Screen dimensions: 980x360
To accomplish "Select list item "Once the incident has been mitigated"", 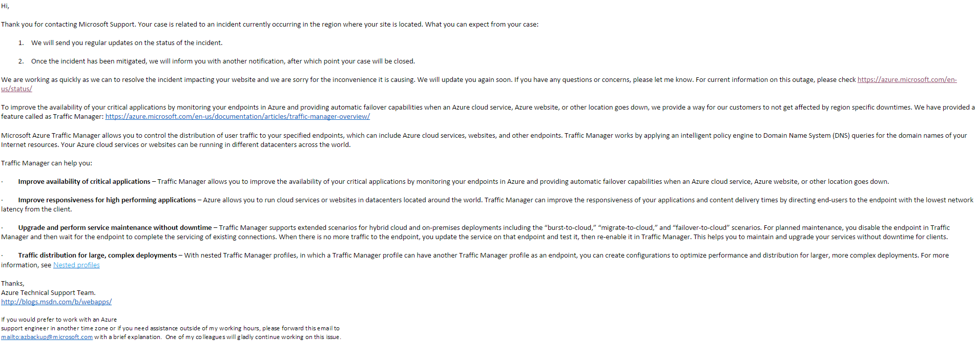I will [x=223, y=61].
